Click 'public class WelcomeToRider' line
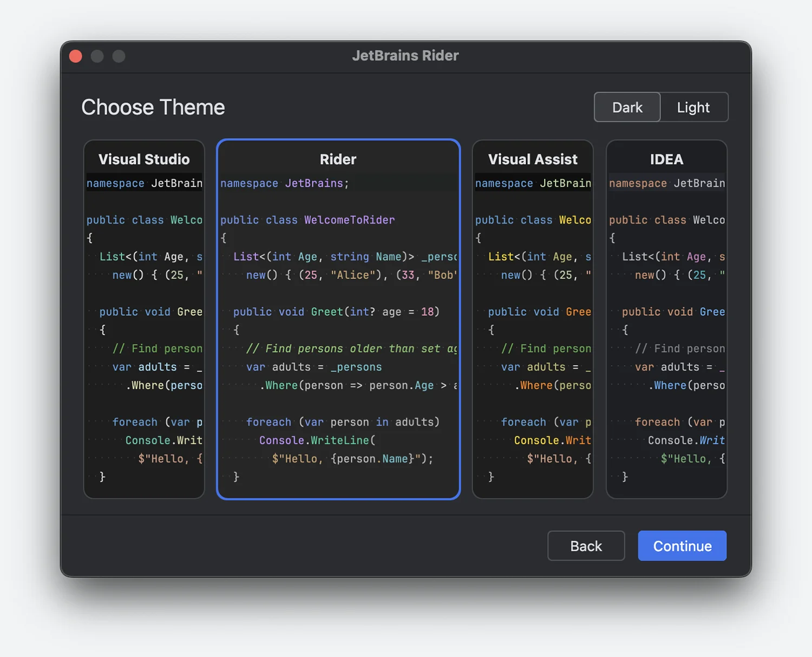The height and width of the screenshot is (657, 812). click(x=307, y=220)
